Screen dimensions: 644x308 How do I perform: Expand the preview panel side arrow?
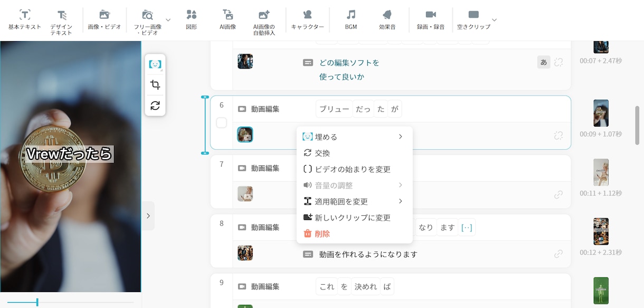pyautogui.click(x=148, y=216)
